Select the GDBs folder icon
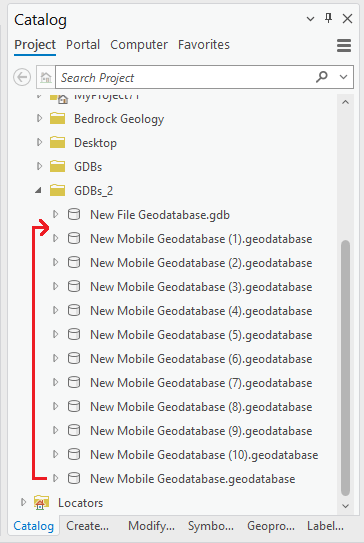 point(57,166)
